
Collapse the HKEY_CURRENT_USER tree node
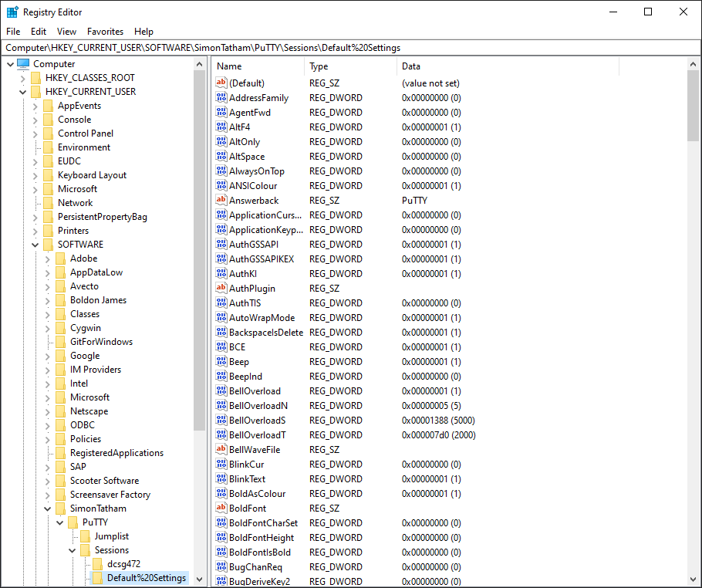22,92
